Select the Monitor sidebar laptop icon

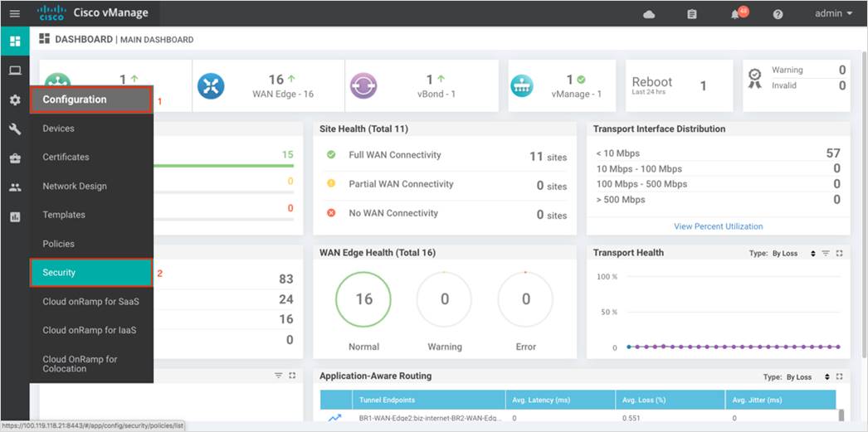click(15, 70)
